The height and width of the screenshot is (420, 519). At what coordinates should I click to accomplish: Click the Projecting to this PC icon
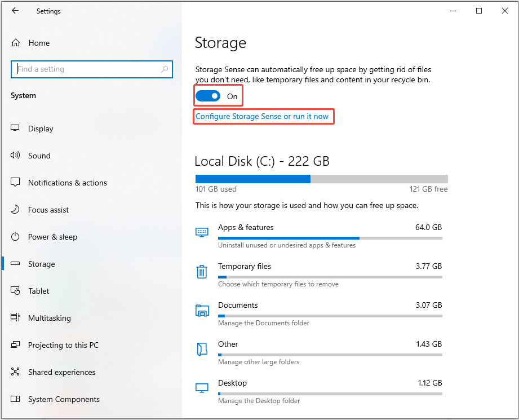pyautogui.click(x=15, y=344)
